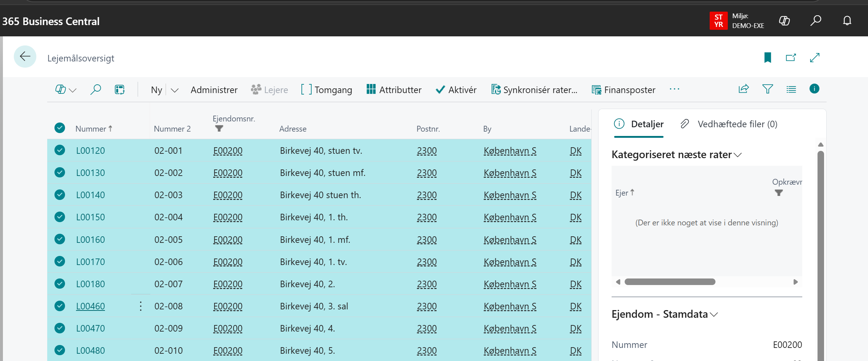Open the Copilot dropdown chevron in action bar
Viewport: 868px width, 361px height.
(73, 90)
